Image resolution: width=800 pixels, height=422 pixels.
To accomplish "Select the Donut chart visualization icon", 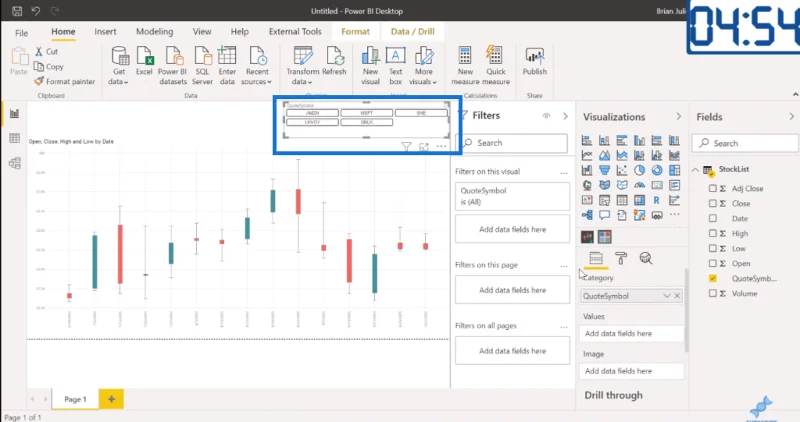I will 657,170.
